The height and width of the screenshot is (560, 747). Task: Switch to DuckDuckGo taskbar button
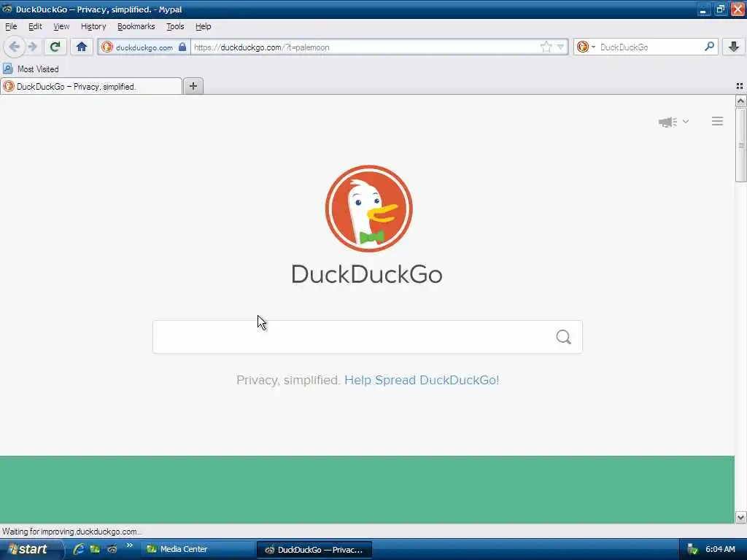(314, 550)
